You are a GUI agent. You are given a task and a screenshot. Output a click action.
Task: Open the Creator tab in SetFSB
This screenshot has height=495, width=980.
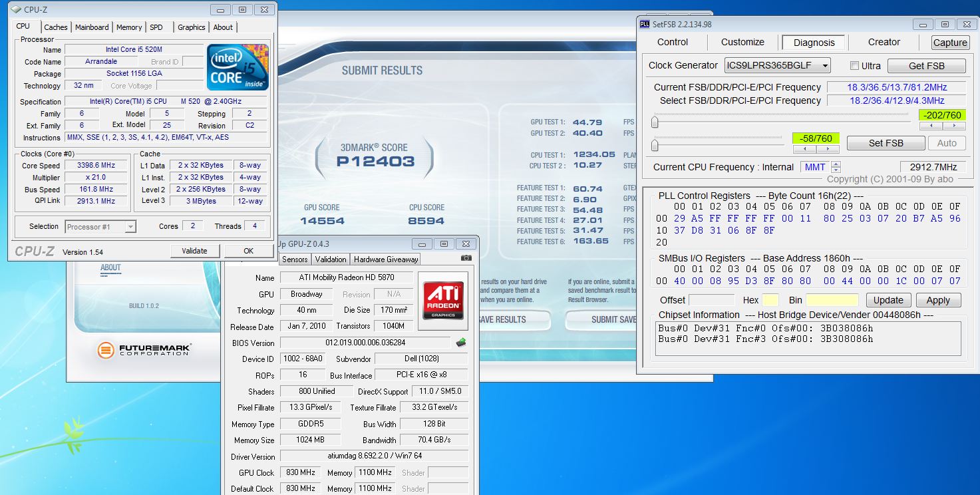pos(884,42)
